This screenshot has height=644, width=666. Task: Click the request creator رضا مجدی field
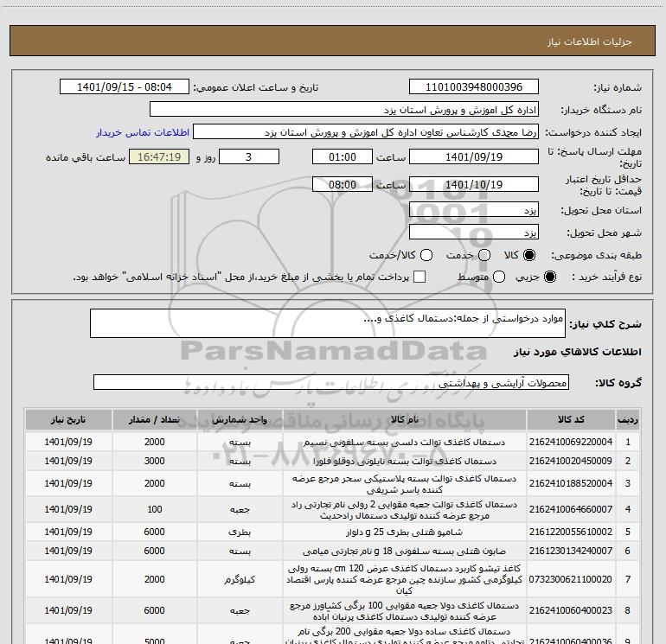tap(365, 131)
